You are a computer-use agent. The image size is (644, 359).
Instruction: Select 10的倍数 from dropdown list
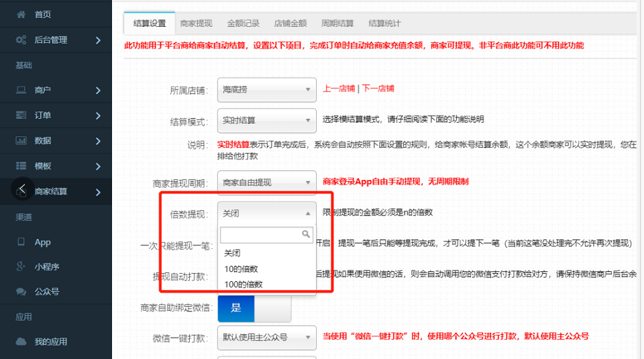(x=241, y=269)
